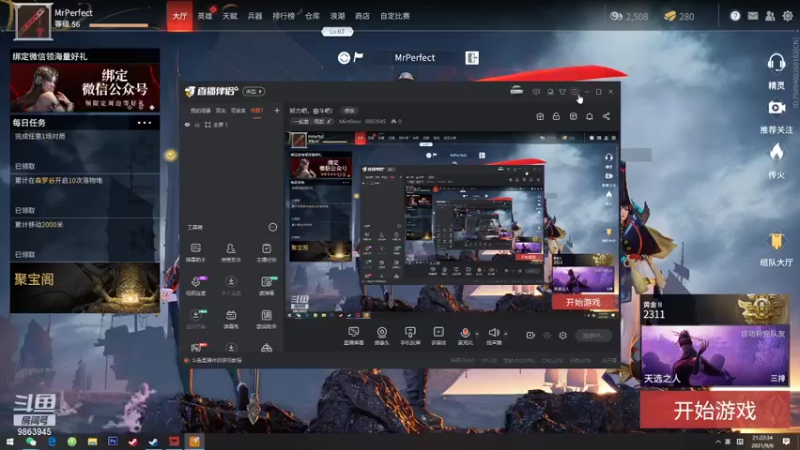Open the skin (shirt) icon in title bar
The width and height of the screenshot is (800, 450).
click(562, 92)
